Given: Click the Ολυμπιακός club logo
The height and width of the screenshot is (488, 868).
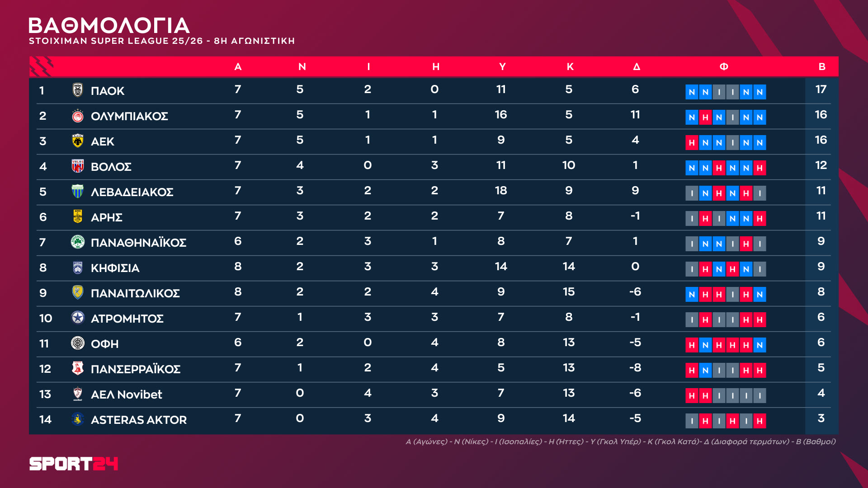Looking at the screenshot, I should coord(78,116).
